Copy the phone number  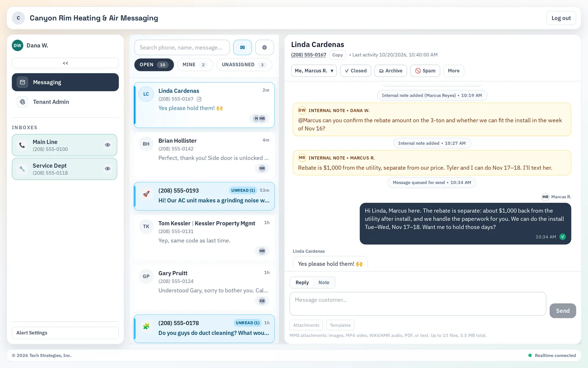tap(337, 55)
